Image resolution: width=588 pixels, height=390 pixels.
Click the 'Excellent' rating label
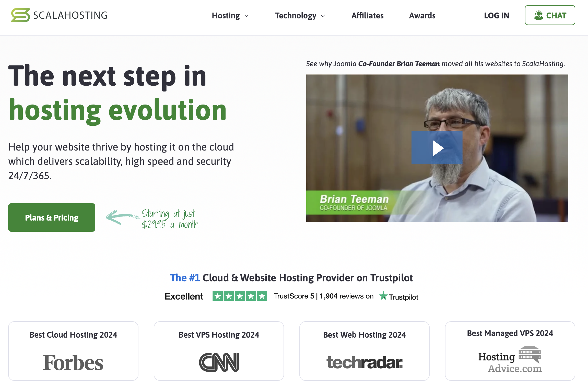click(184, 296)
